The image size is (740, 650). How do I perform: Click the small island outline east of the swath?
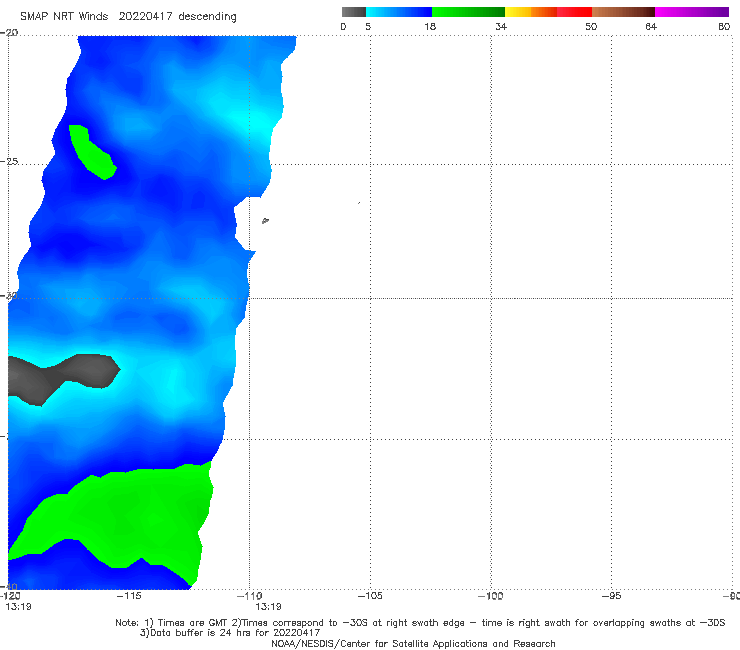coord(265,220)
